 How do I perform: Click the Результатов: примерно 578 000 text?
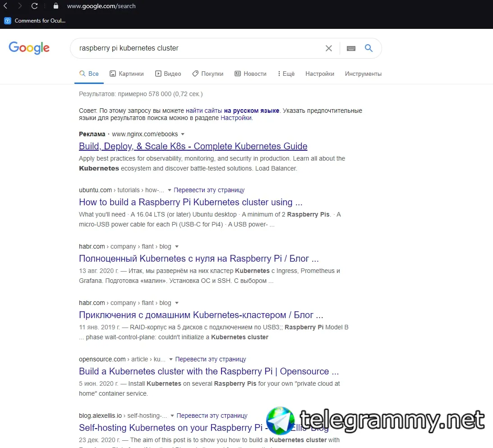tap(141, 94)
